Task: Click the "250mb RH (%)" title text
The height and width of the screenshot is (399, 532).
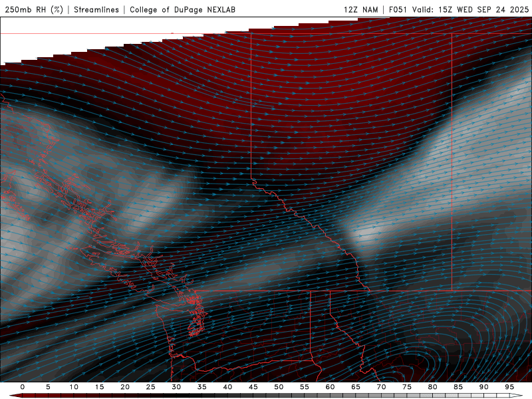Action: [34, 9]
